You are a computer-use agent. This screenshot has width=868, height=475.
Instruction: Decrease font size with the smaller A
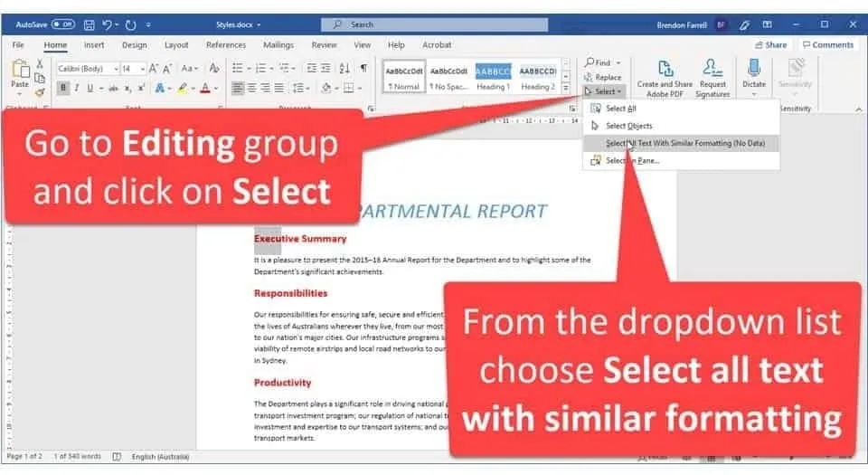click(167, 69)
